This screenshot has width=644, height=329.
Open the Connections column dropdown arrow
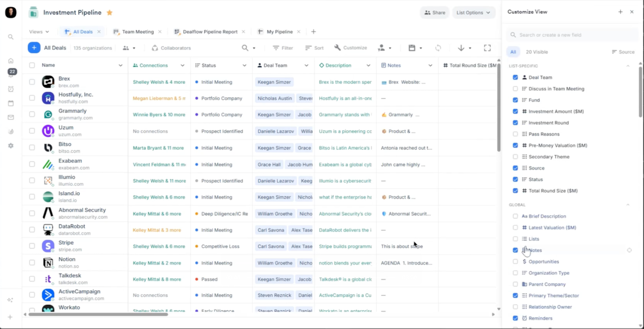coord(182,65)
